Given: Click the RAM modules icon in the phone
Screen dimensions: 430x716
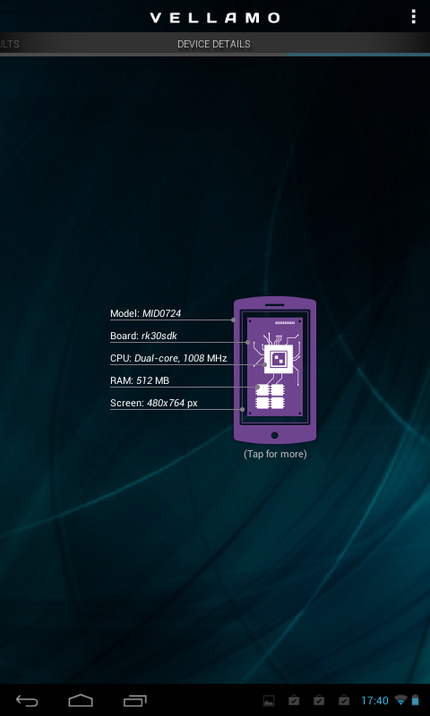Looking at the screenshot, I should point(270,396).
